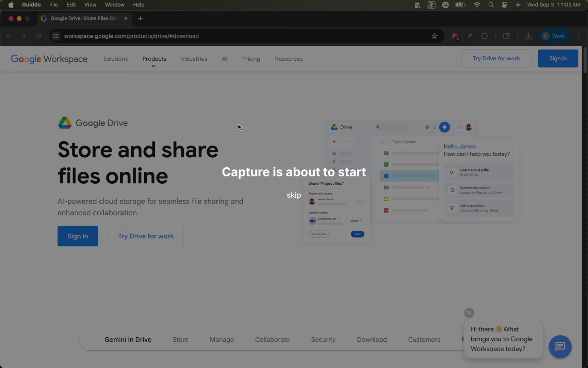Select the Store section tab

click(x=180, y=339)
